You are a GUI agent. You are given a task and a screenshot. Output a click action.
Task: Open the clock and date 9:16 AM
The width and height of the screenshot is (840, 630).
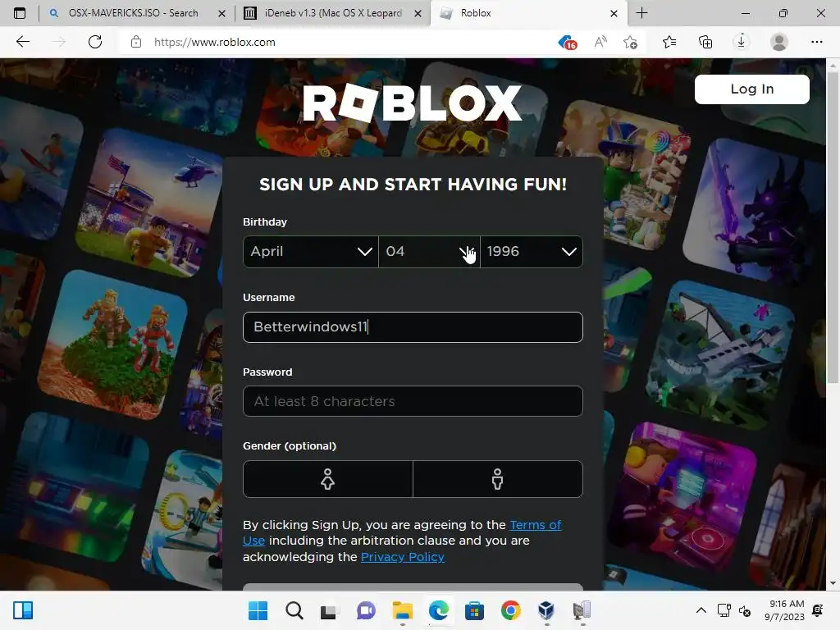[783, 610]
